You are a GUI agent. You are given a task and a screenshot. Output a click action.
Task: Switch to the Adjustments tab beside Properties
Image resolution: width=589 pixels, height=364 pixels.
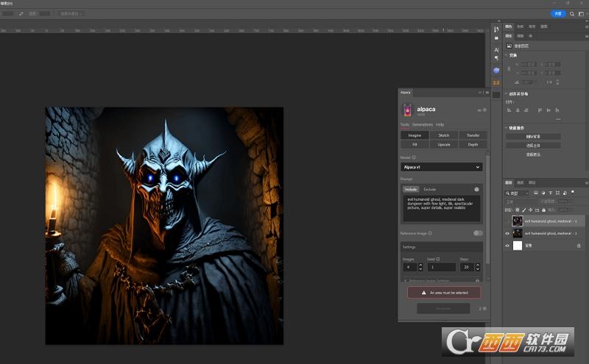click(x=520, y=36)
